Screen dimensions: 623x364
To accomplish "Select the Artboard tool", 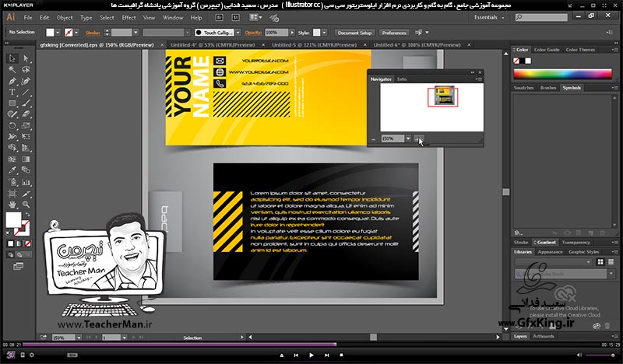I will coord(12,194).
